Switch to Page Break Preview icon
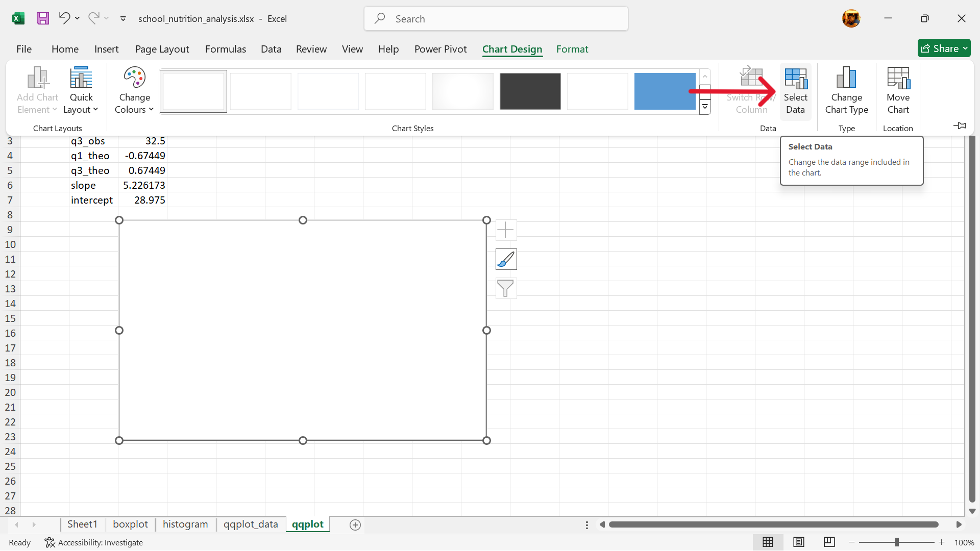 pos(829,542)
